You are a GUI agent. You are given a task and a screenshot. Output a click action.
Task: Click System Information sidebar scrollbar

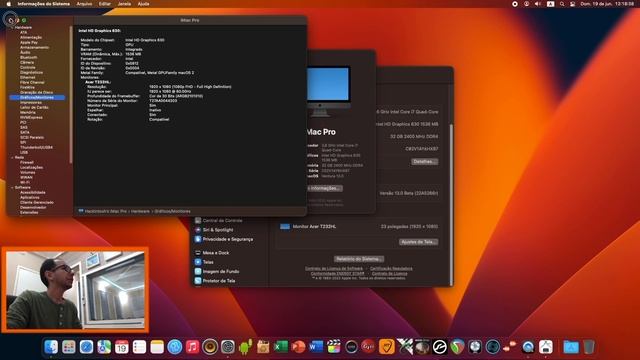click(71, 95)
